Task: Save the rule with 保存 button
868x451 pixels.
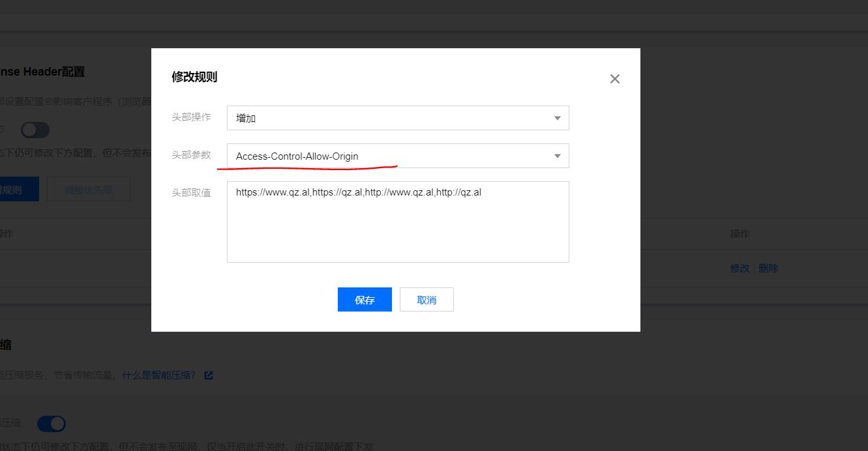Action: 365,300
